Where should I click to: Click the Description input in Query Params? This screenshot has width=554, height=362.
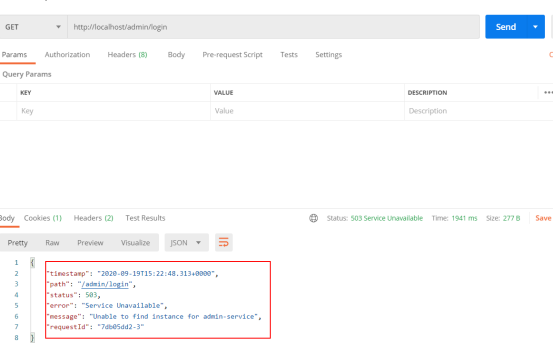[x=478, y=111]
